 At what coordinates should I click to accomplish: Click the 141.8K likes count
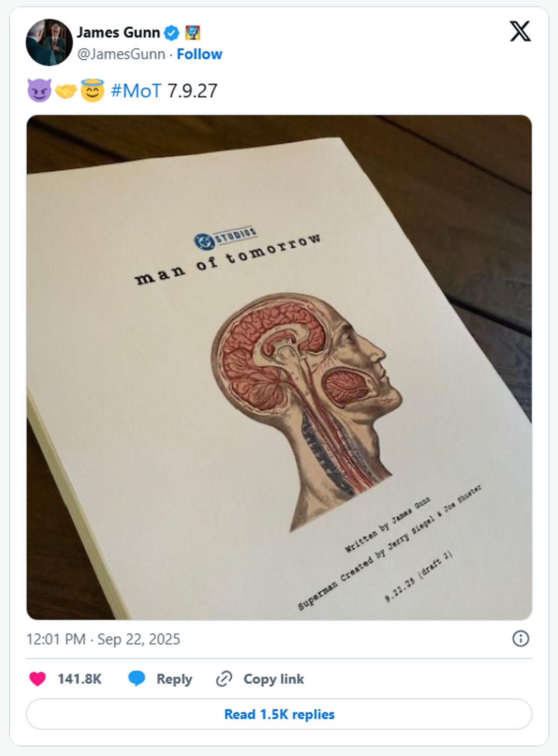80,679
